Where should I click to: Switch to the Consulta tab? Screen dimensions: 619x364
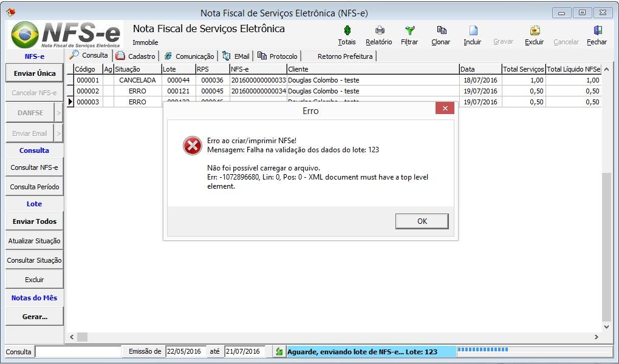pos(90,56)
